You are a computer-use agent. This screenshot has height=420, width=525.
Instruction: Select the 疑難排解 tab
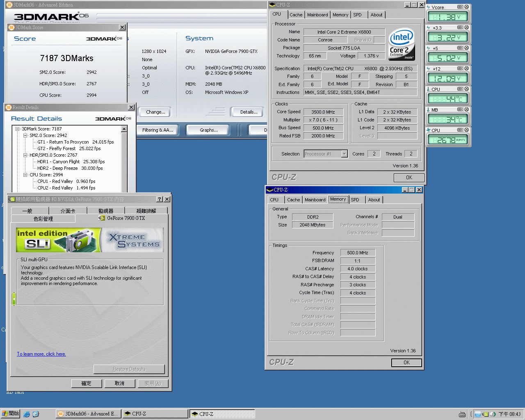tap(146, 211)
